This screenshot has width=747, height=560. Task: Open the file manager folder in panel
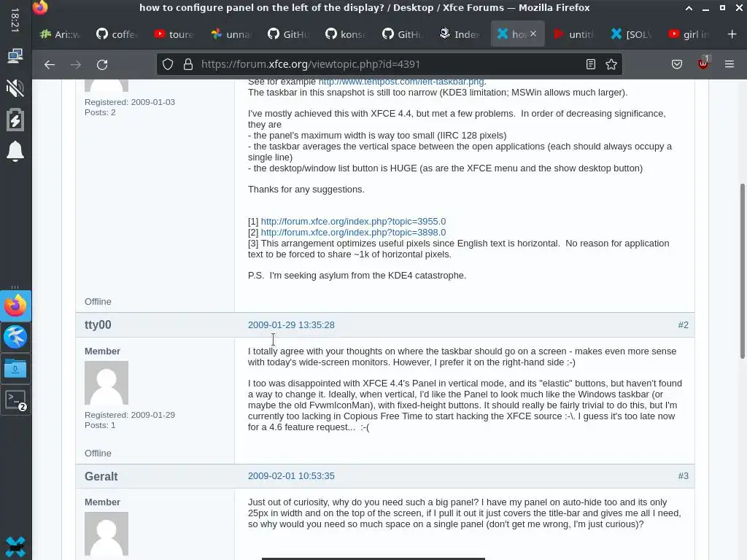(x=15, y=368)
